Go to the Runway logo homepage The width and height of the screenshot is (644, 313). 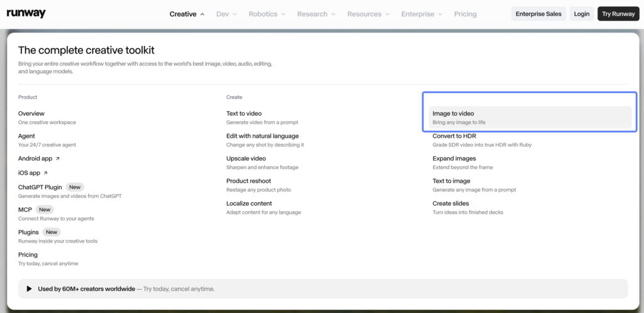[x=26, y=14]
